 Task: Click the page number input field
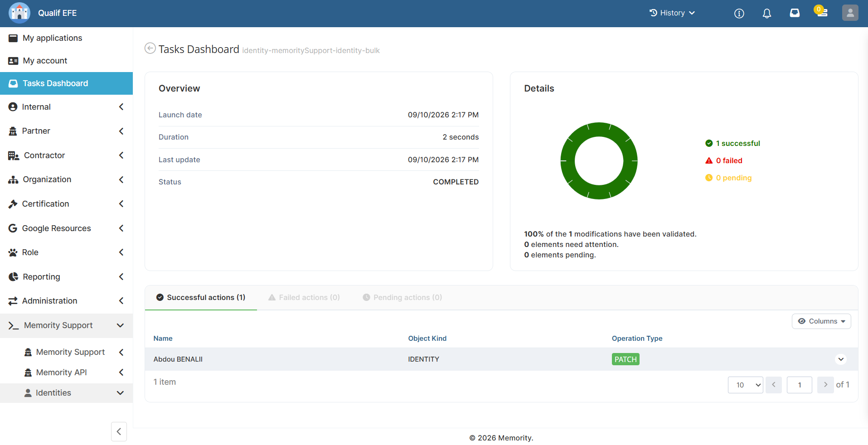[799, 385]
